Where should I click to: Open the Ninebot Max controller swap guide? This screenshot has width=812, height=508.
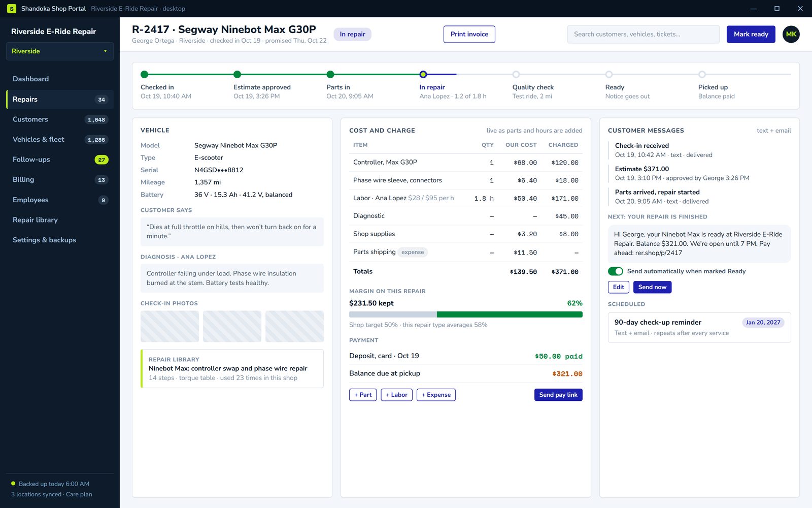coord(232,368)
